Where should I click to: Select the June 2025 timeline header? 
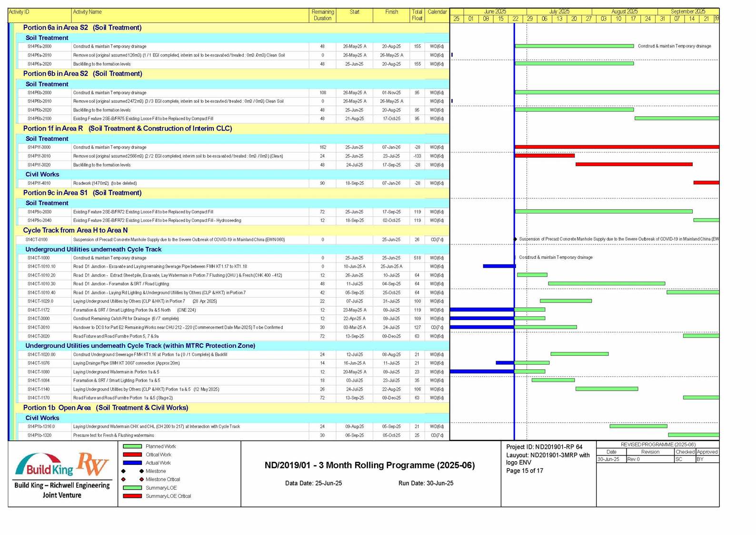pos(495,11)
